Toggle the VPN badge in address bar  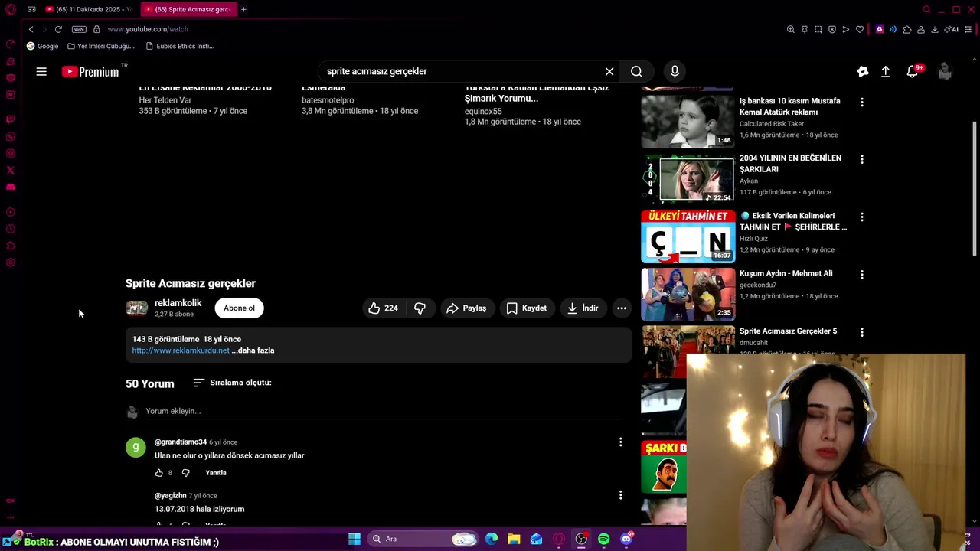tap(79, 29)
